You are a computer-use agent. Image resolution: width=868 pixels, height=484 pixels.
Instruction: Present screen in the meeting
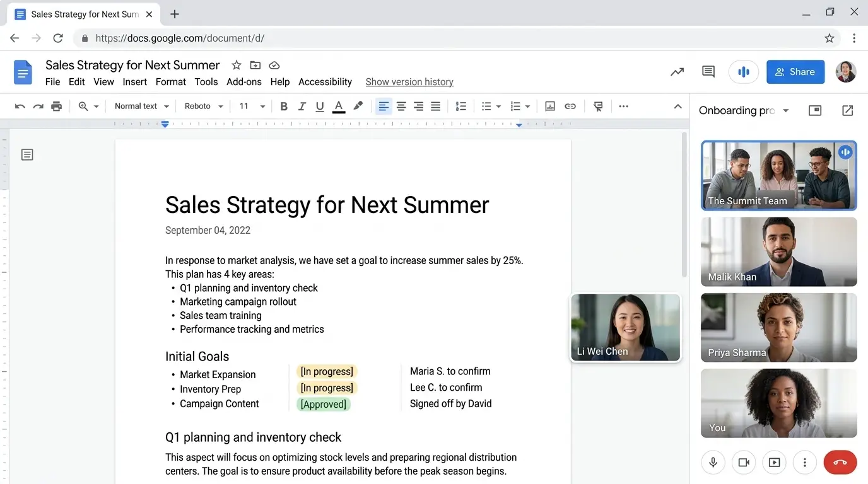click(x=774, y=463)
